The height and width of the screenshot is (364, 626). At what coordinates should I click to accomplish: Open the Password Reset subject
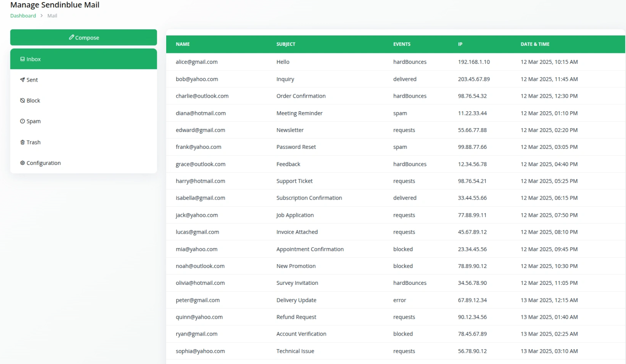tap(296, 147)
